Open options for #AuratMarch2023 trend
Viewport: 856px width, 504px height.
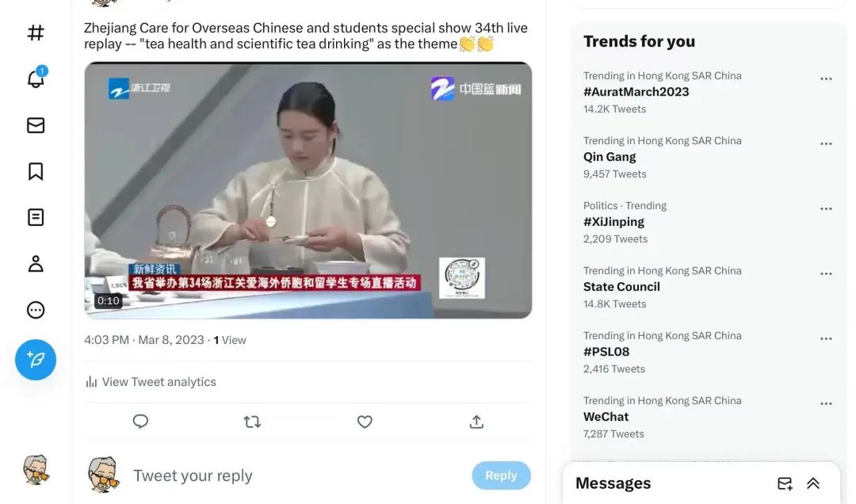(x=826, y=78)
